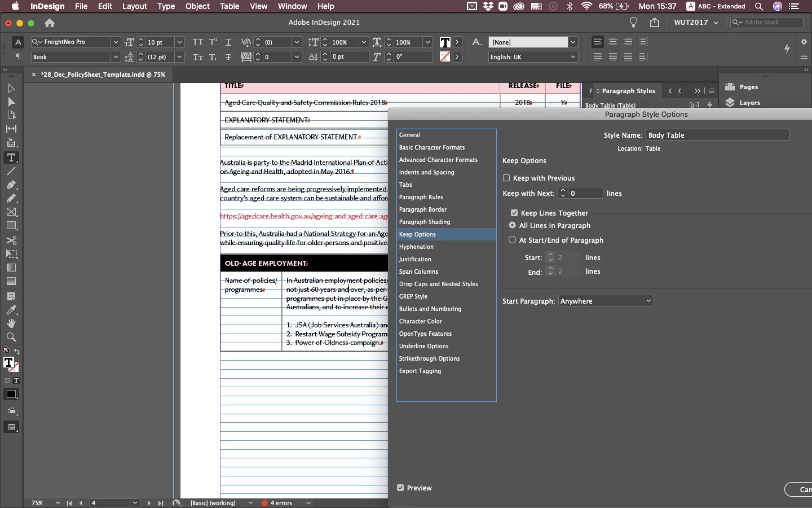This screenshot has width=812, height=508.
Task: Open the Pages panel
Action: pyautogui.click(x=748, y=87)
